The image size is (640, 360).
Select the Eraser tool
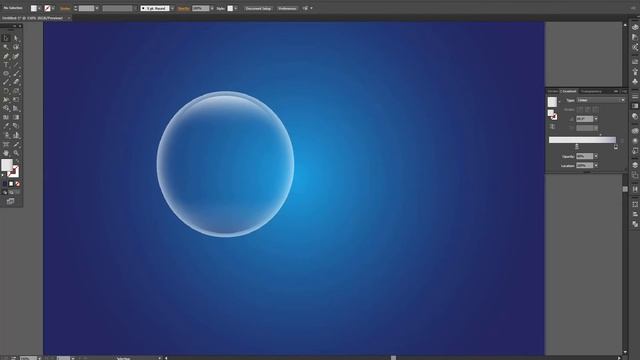(16, 82)
